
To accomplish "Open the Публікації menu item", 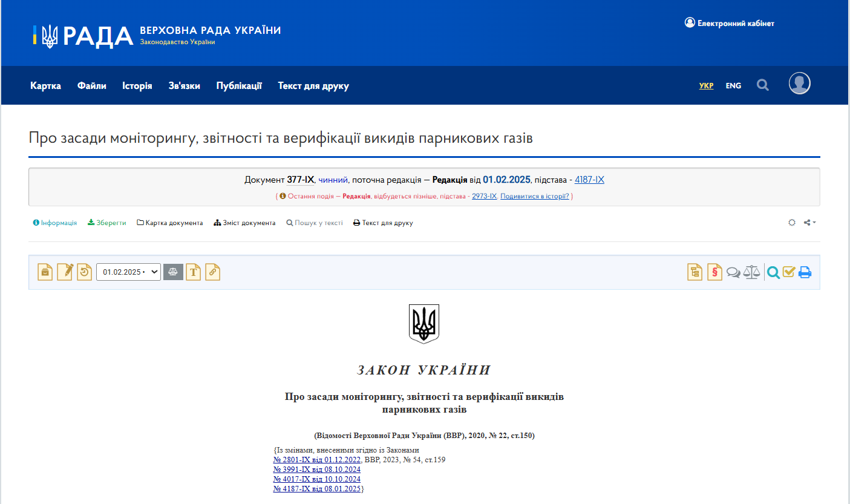I will click(x=238, y=85).
